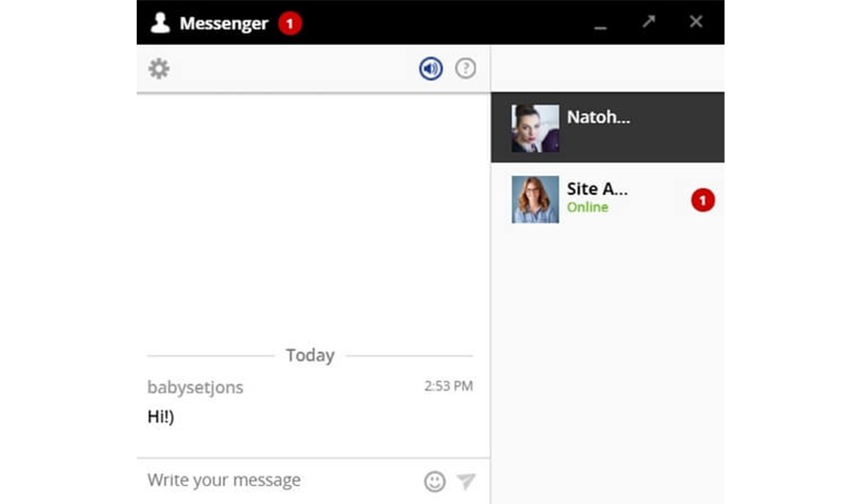This screenshot has height=504, width=863.
Task: Open the emoji picker smiley
Action: click(x=435, y=482)
